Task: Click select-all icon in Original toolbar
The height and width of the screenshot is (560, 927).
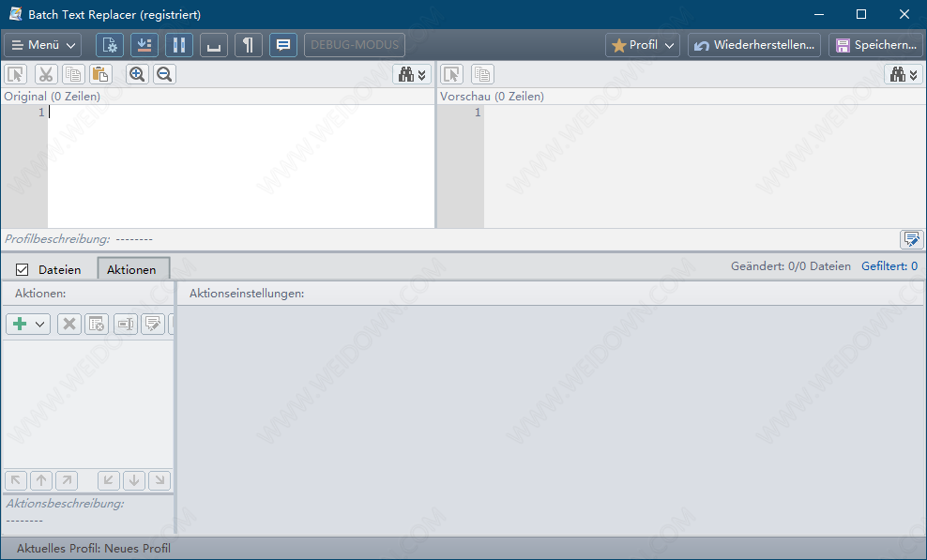Action: point(16,74)
